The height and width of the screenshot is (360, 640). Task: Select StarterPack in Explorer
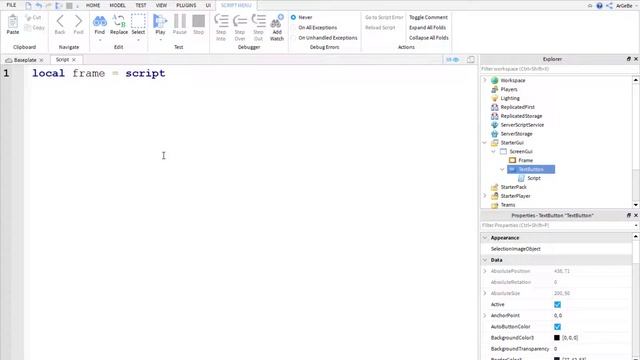(x=513, y=187)
